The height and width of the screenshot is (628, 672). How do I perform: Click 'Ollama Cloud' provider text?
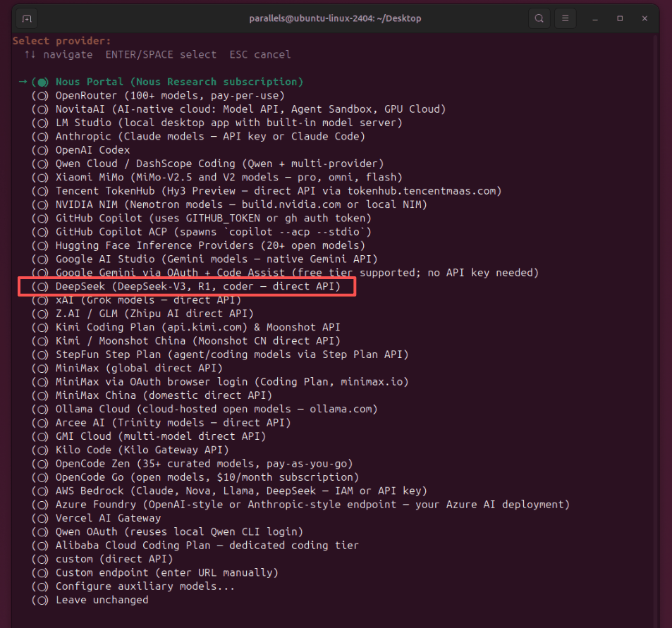[x=92, y=409]
